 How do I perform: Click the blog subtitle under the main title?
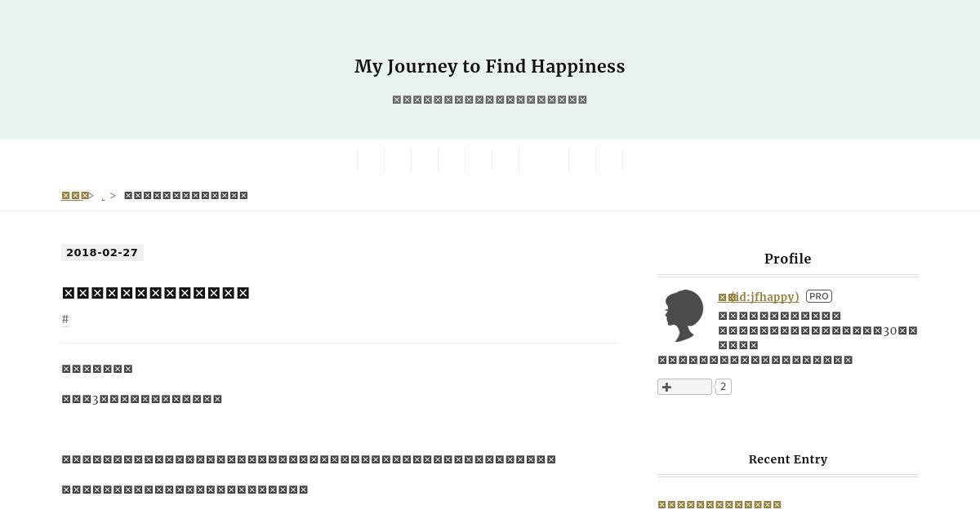(x=490, y=100)
